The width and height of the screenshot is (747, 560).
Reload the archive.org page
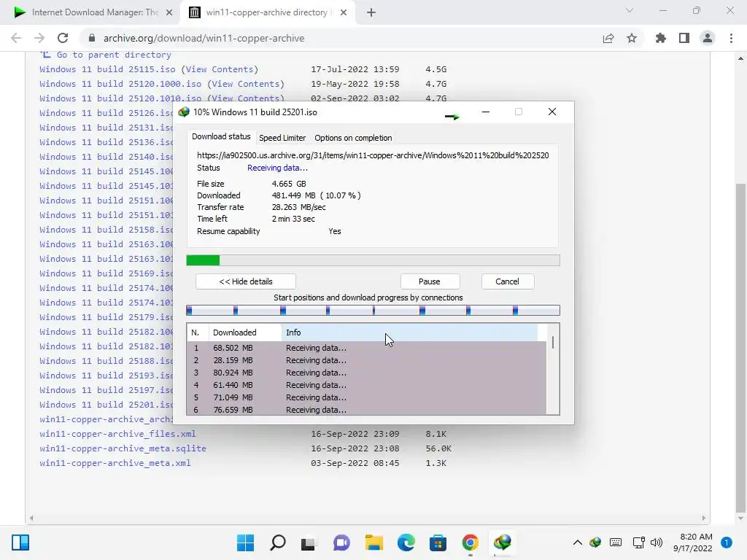[63, 38]
